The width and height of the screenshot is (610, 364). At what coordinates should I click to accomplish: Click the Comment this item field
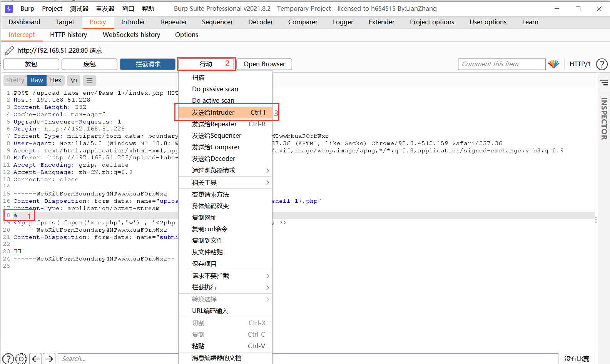[x=501, y=64]
